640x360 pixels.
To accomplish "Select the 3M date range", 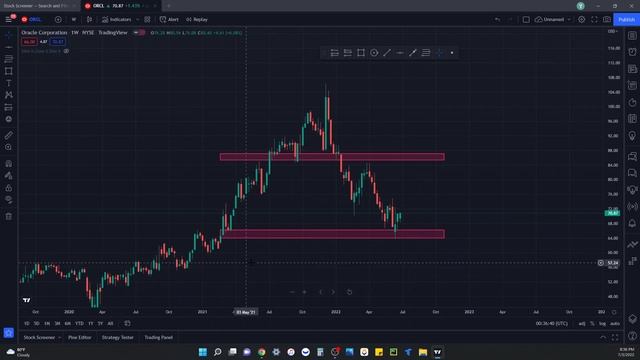I will click(57, 323).
